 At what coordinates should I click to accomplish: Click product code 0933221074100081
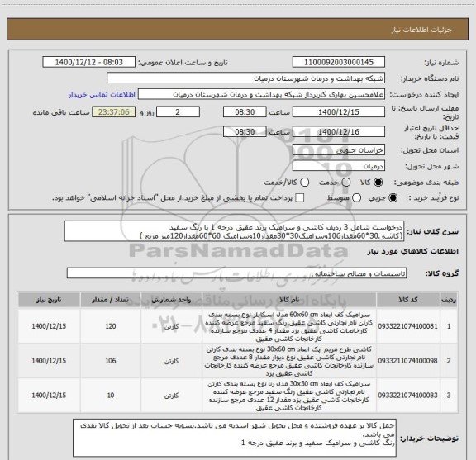pyautogui.click(x=407, y=326)
